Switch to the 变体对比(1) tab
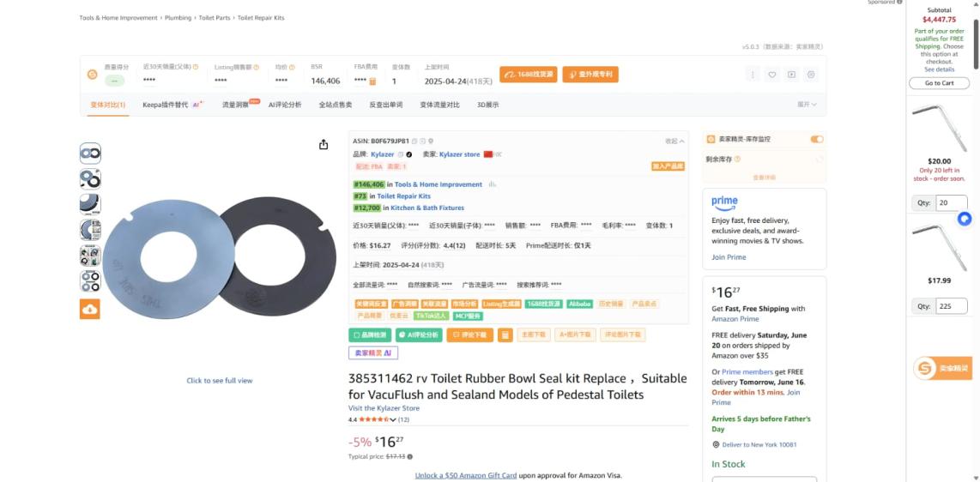This screenshot has height=482, width=980. tap(107, 105)
